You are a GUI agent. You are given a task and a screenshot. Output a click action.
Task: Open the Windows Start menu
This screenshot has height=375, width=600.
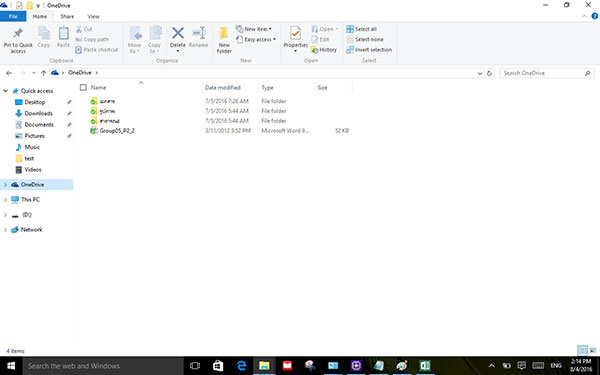coord(11,366)
